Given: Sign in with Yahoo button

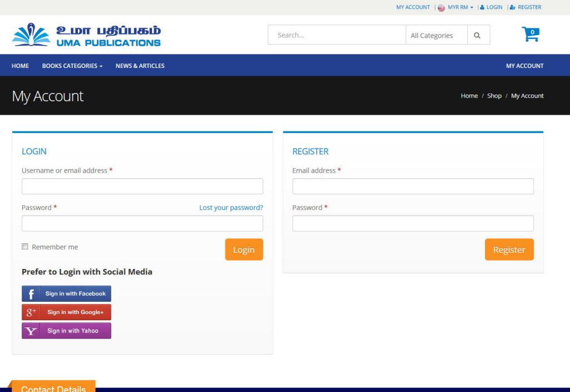Looking at the screenshot, I should (66, 331).
